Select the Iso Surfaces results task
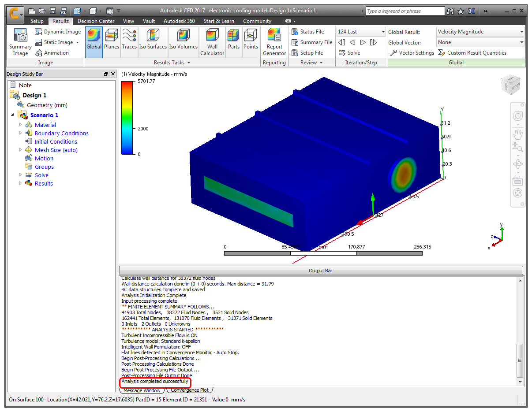 (153, 42)
